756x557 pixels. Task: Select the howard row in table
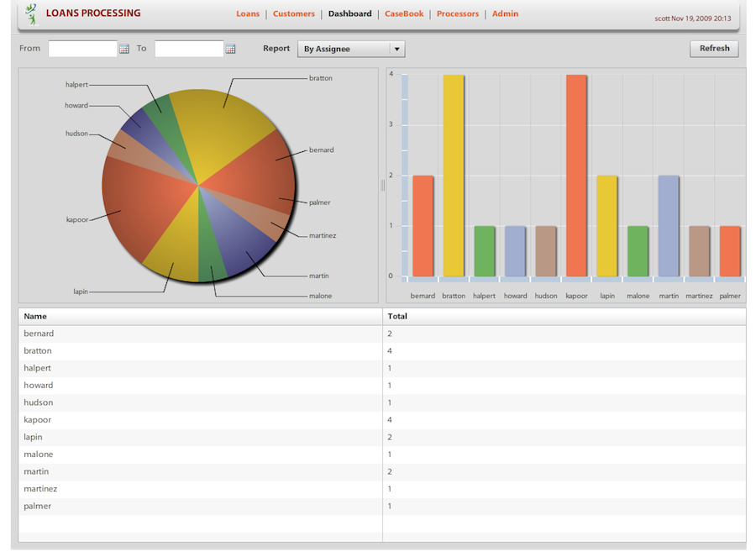[382, 386]
